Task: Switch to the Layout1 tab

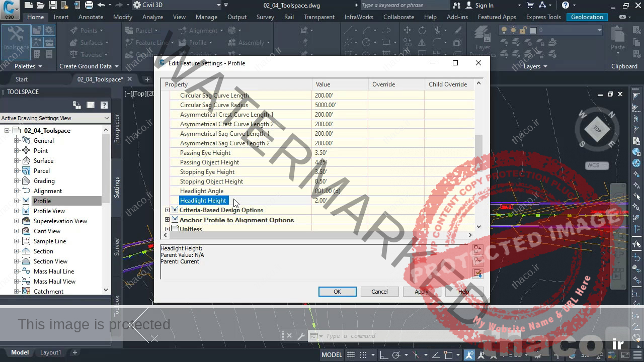Action: (50, 352)
